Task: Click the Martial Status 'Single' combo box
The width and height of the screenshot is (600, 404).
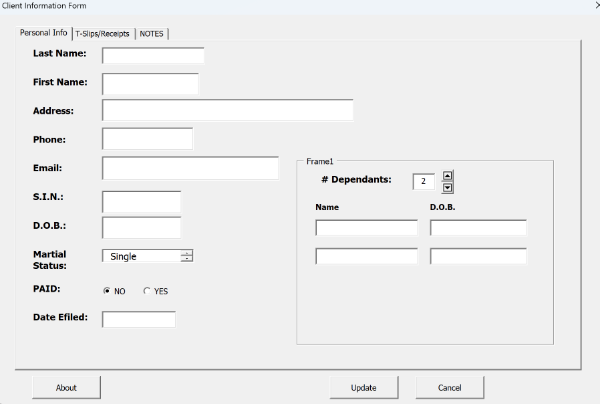Action: 141,256
